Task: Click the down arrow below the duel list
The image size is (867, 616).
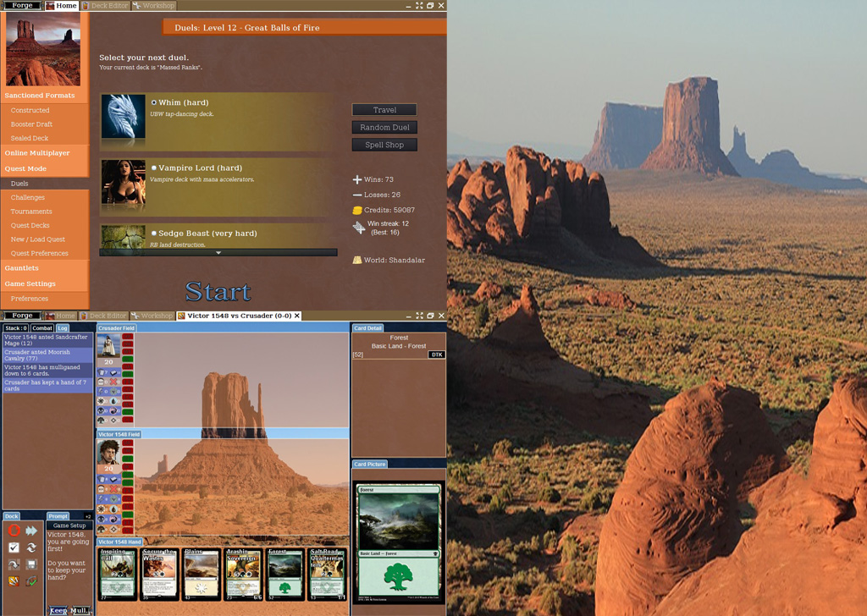Action: click(218, 252)
